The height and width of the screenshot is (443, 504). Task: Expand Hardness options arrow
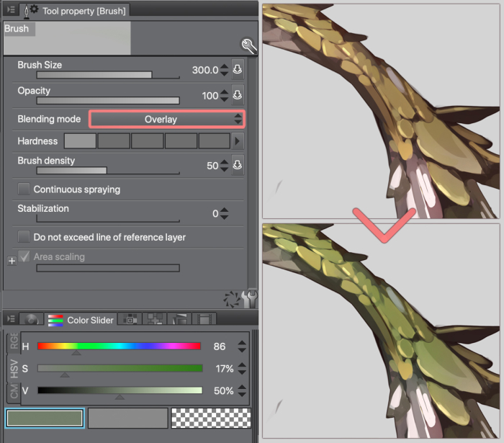click(238, 141)
